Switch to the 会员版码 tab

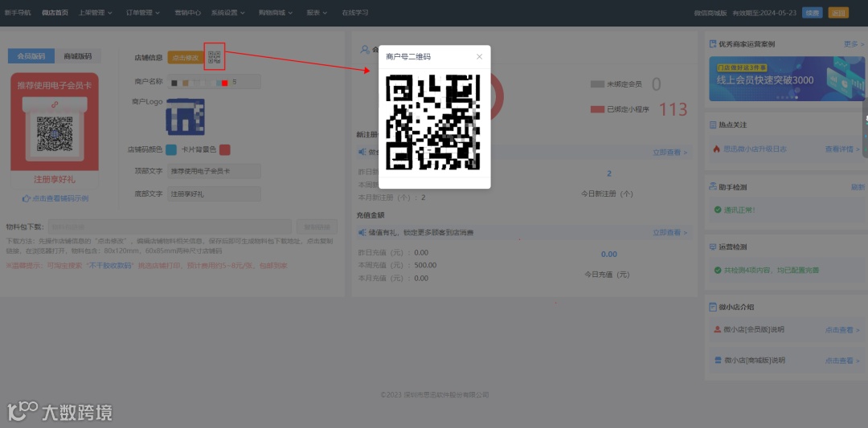[31, 56]
